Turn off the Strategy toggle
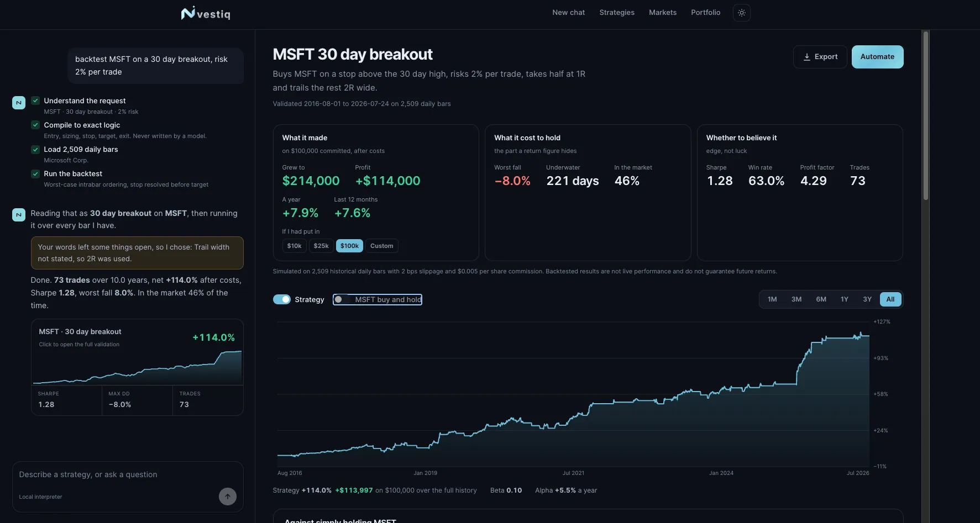 tap(282, 299)
